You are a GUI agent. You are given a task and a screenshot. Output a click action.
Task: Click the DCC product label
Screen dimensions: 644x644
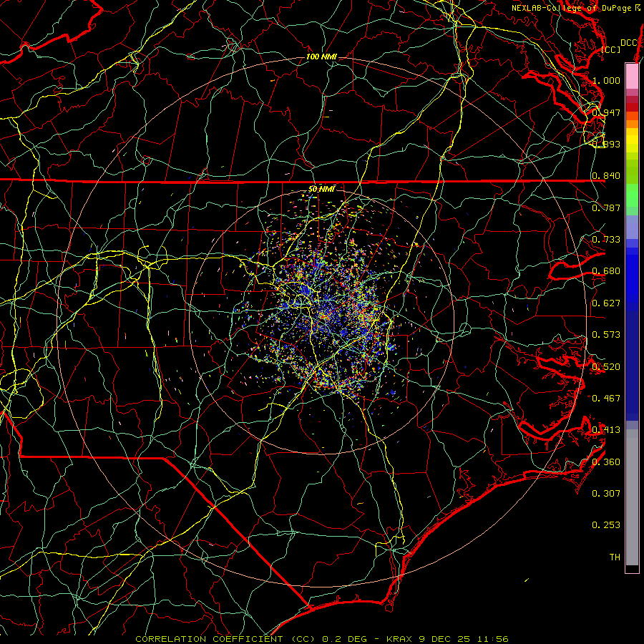click(x=628, y=43)
